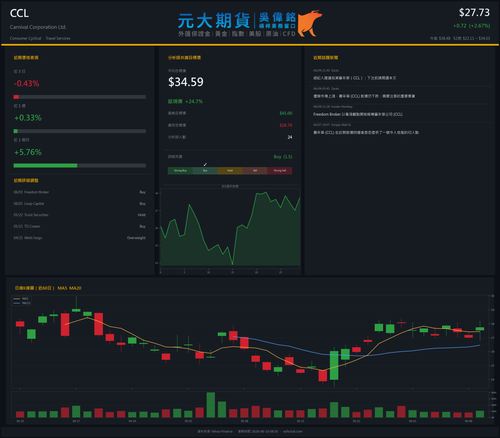Click the +0.33% performance value
The width and height of the screenshot is (500, 438).
point(28,118)
